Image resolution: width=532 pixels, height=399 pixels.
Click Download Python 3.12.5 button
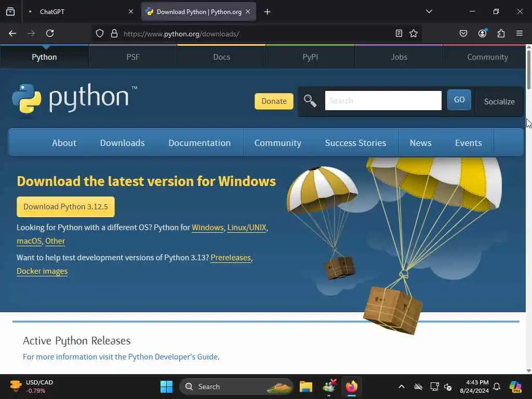tap(65, 207)
